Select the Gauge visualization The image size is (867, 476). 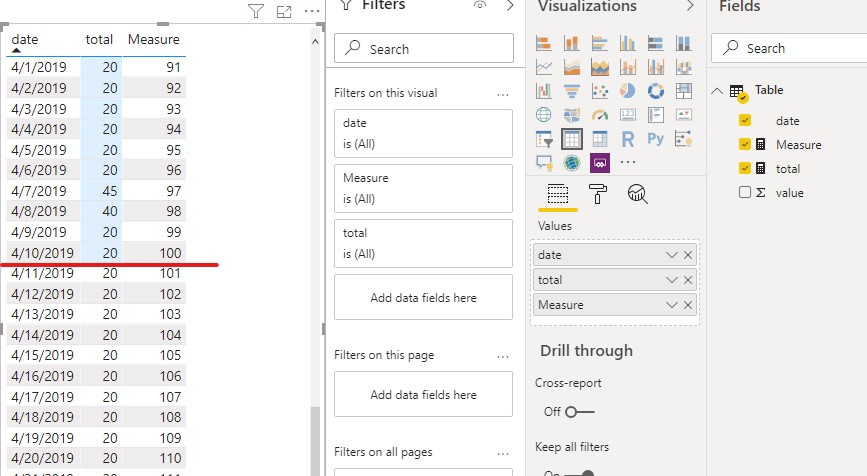click(x=599, y=114)
